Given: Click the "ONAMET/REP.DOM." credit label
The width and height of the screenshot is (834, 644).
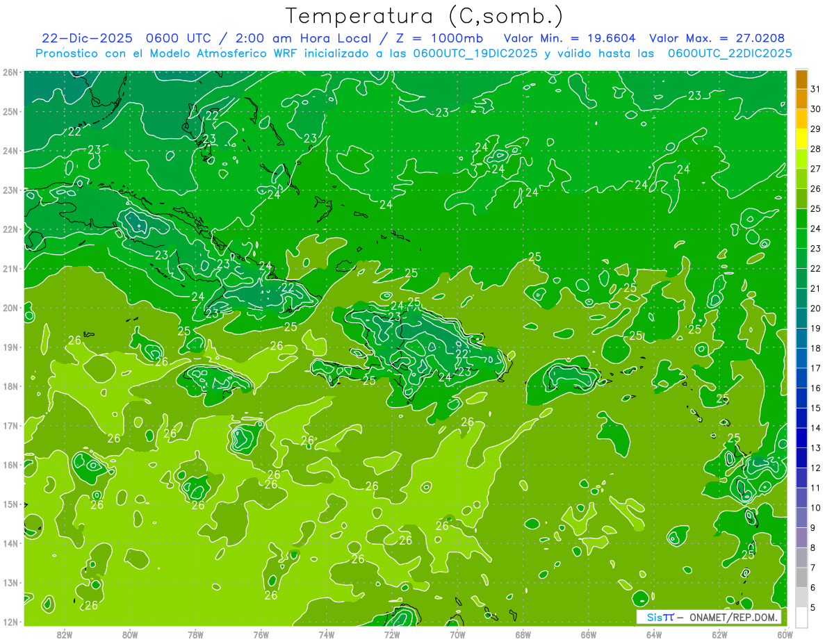Looking at the screenshot, I should point(733,617).
